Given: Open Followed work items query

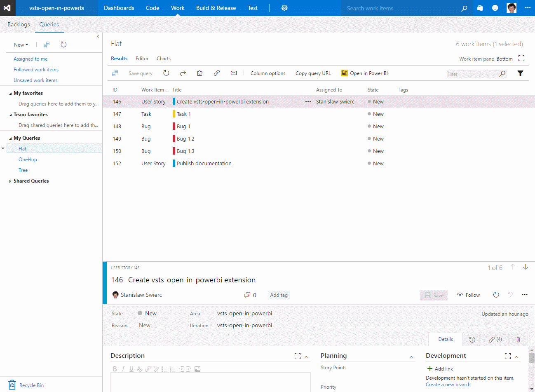Looking at the screenshot, I should pyautogui.click(x=36, y=70).
